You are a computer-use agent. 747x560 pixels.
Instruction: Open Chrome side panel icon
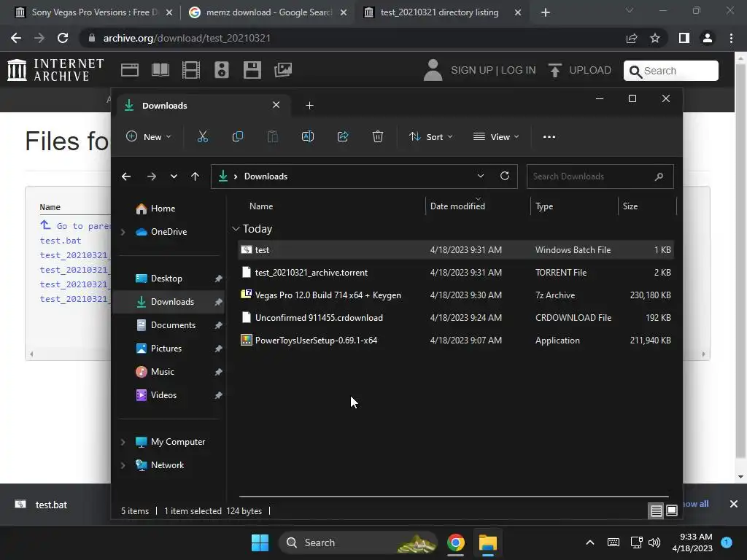pos(684,38)
